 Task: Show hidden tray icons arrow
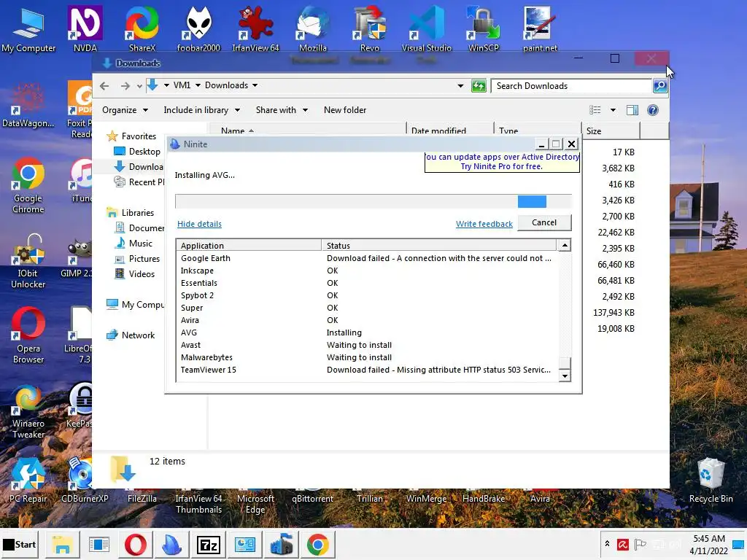click(607, 543)
